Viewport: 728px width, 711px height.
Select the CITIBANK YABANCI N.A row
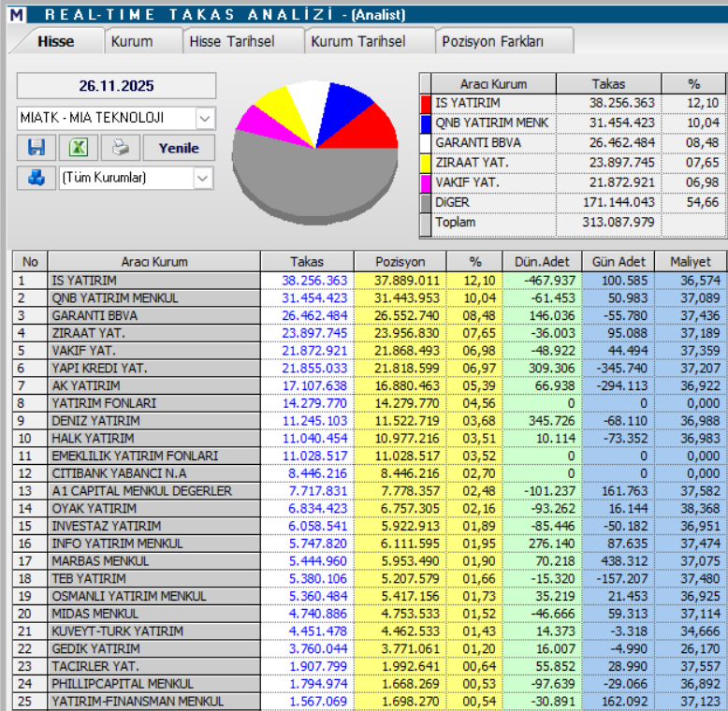(370, 473)
